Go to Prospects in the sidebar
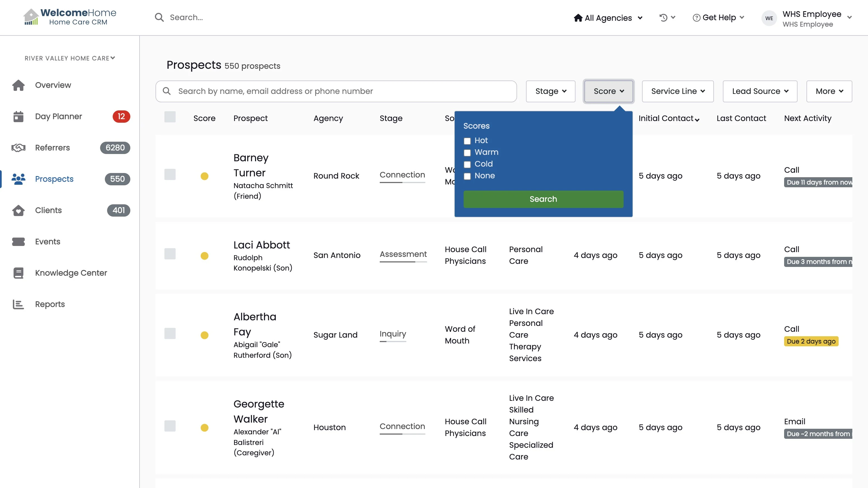The width and height of the screenshot is (868, 488). click(54, 179)
